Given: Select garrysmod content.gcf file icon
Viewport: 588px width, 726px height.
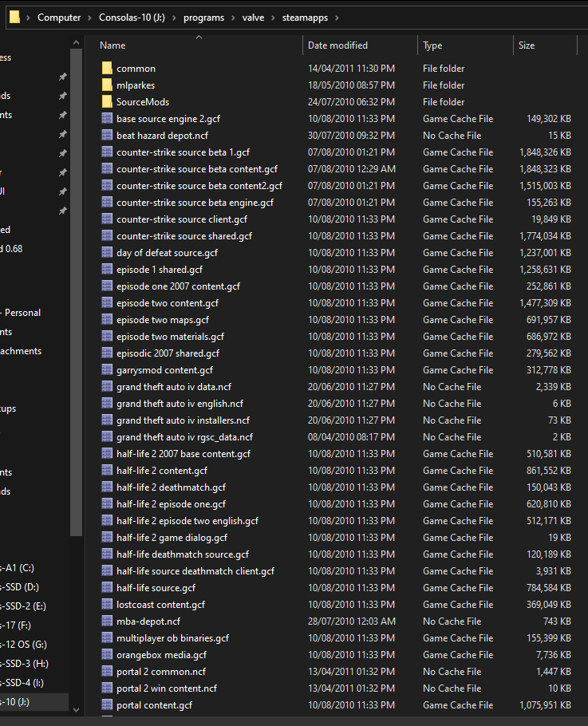Looking at the screenshot, I should point(107,369).
